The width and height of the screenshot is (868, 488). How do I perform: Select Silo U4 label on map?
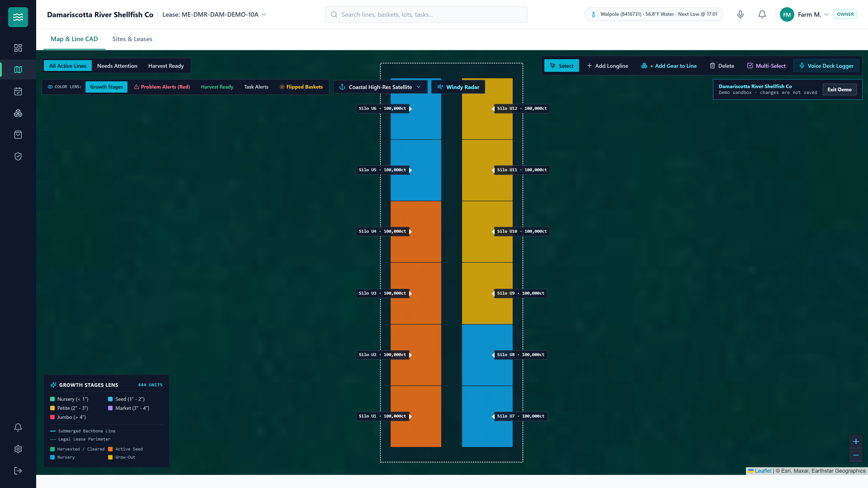(x=382, y=231)
